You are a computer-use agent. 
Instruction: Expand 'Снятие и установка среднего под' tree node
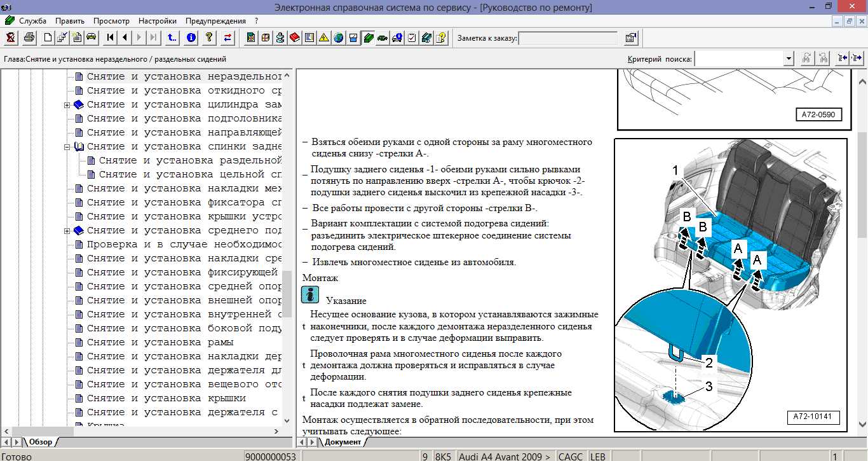click(x=67, y=231)
